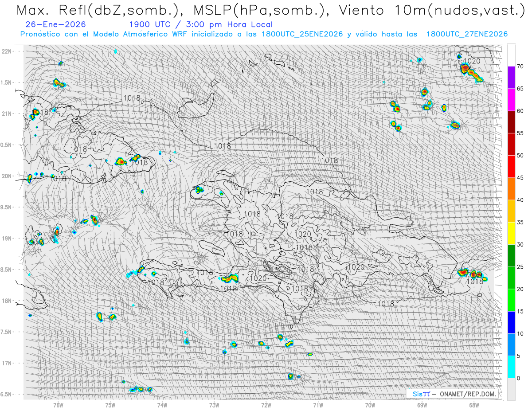
Task: Click the colorbar value '30'
Action: pos(520,245)
